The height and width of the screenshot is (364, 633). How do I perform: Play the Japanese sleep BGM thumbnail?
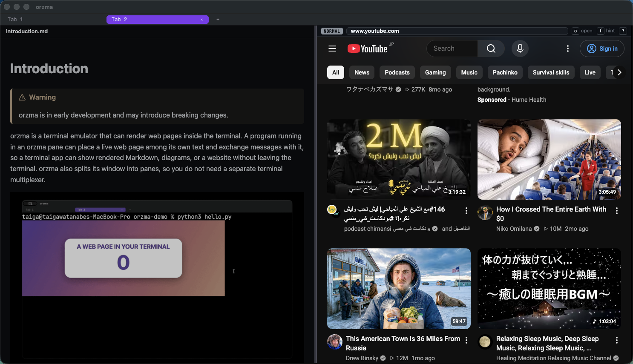549,289
